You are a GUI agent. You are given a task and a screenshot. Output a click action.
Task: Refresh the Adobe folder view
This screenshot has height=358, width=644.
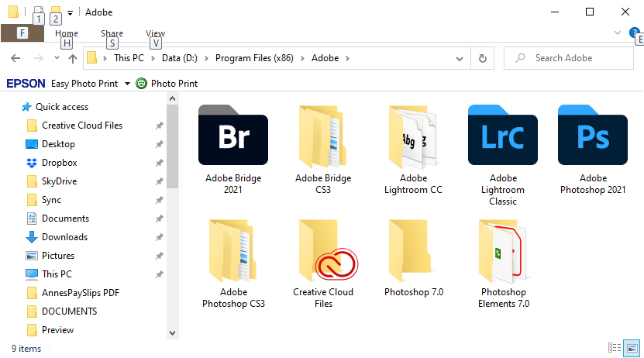(483, 58)
